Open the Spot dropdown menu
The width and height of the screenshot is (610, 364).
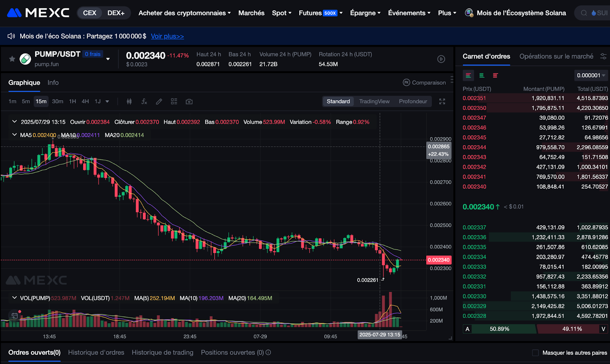coord(282,13)
